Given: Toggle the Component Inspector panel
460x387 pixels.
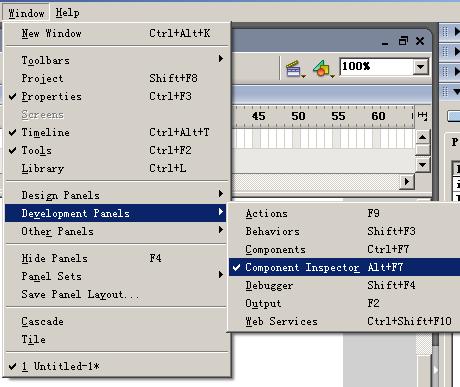Looking at the screenshot, I should (345, 267).
